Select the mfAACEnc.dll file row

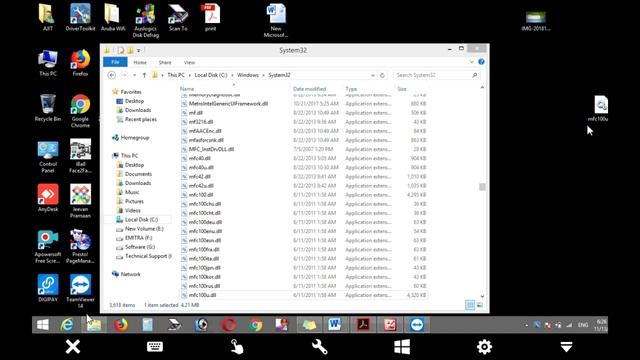(x=304, y=131)
